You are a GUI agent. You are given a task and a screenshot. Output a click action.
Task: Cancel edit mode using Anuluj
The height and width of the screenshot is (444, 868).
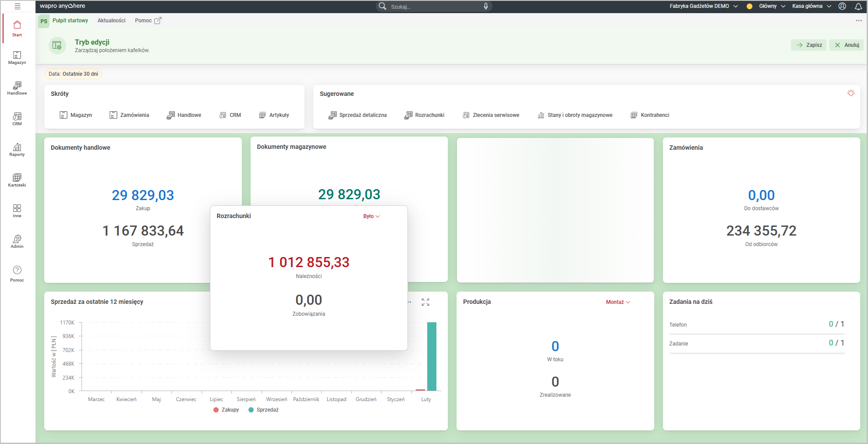pyautogui.click(x=846, y=45)
